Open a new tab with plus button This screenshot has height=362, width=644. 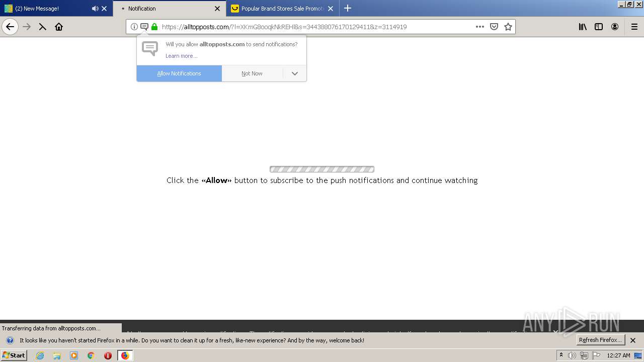coord(348,8)
